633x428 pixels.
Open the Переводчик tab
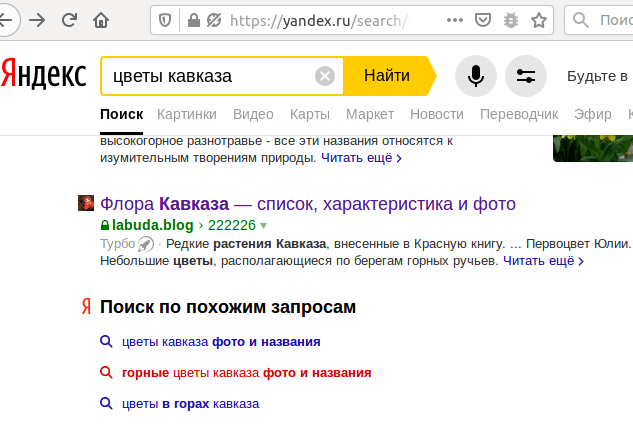(x=519, y=114)
